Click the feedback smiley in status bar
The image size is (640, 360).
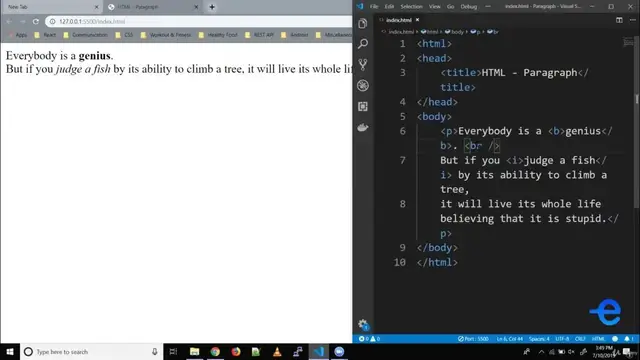point(615,339)
